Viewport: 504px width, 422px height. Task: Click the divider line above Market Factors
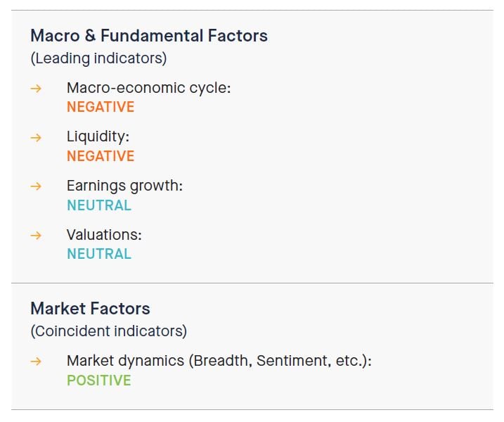click(x=252, y=283)
